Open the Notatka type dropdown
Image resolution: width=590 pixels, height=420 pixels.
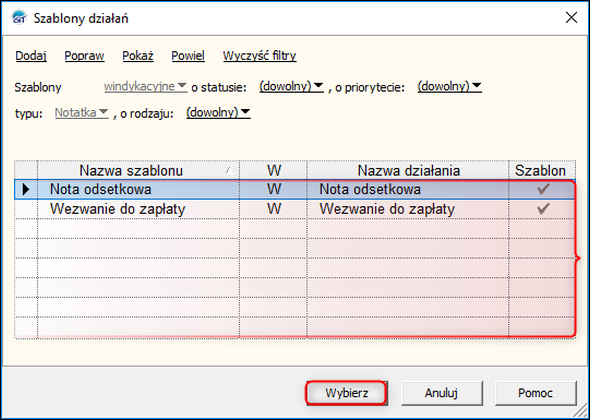(82, 113)
